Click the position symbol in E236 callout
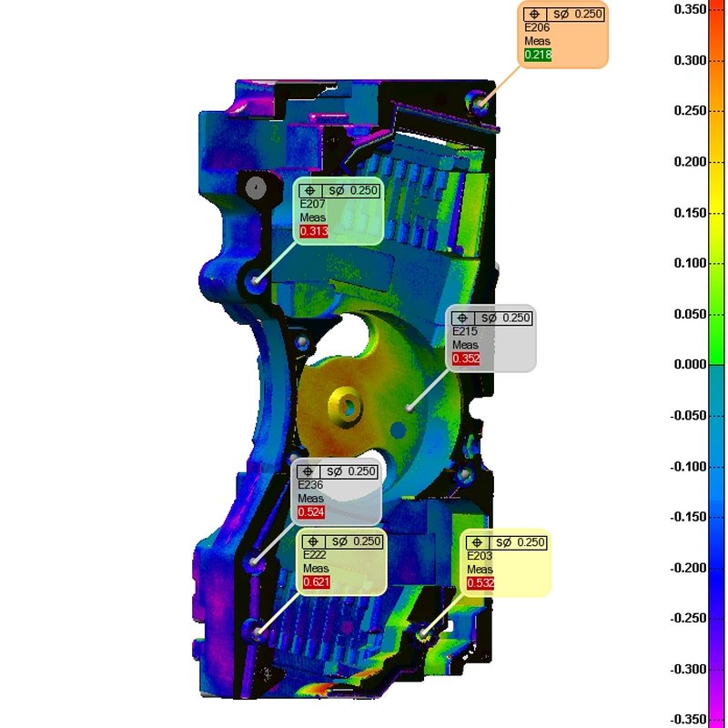Viewport: 728px width, 728px height. pyautogui.click(x=308, y=472)
